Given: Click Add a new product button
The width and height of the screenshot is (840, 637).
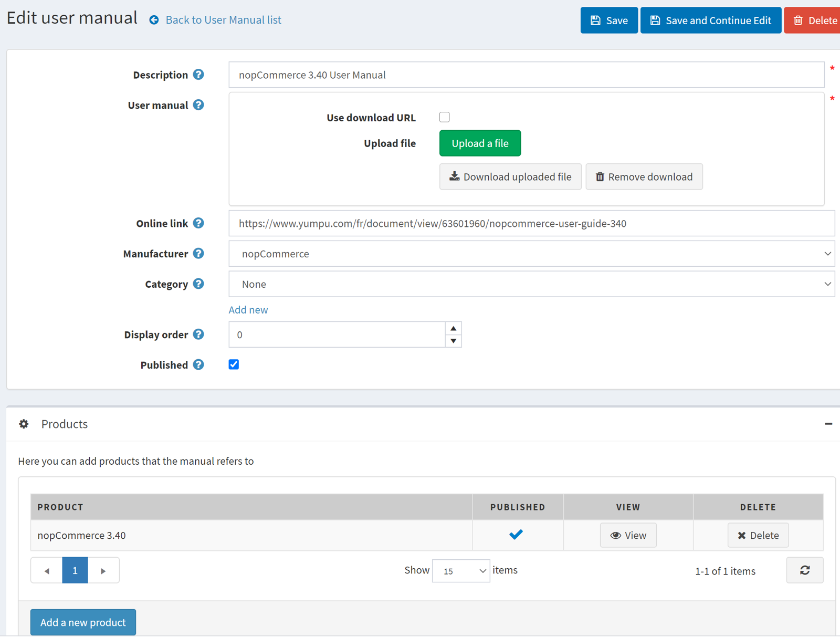Looking at the screenshot, I should 83,622.
